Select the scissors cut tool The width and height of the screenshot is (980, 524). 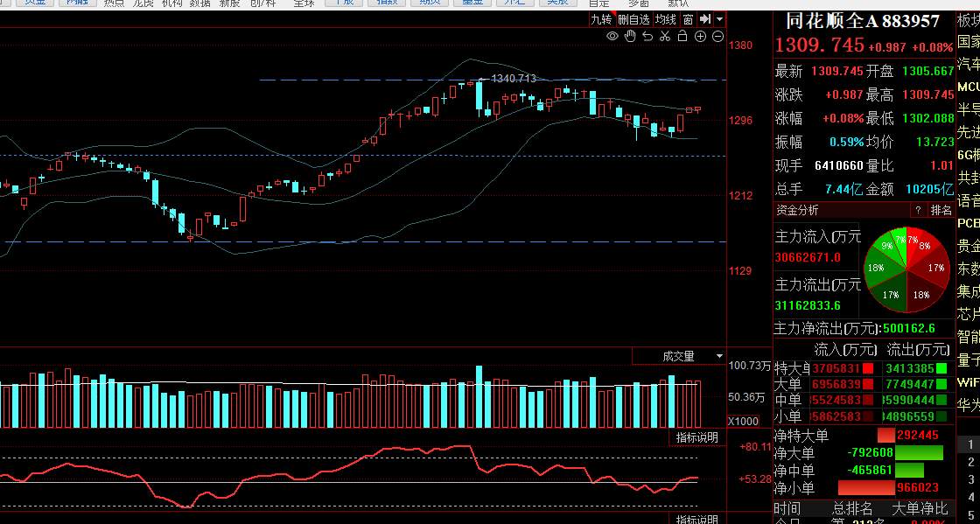pyautogui.click(x=665, y=36)
